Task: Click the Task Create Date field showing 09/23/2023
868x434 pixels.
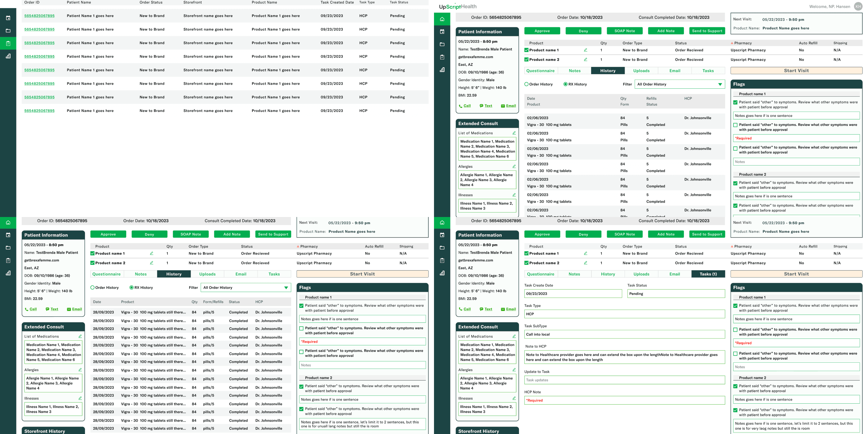Action: click(573, 294)
